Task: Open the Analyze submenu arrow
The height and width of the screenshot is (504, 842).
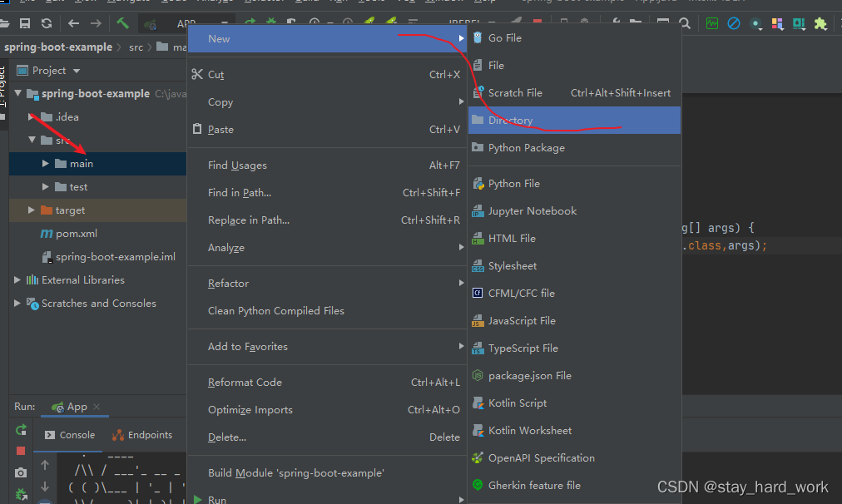Action: [x=461, y=247]
